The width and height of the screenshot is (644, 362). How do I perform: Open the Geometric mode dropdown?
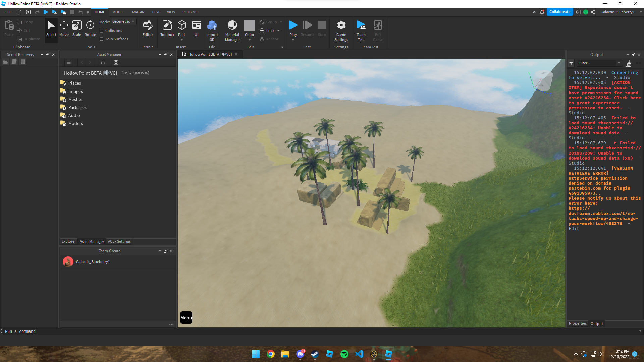click(123, 21)
